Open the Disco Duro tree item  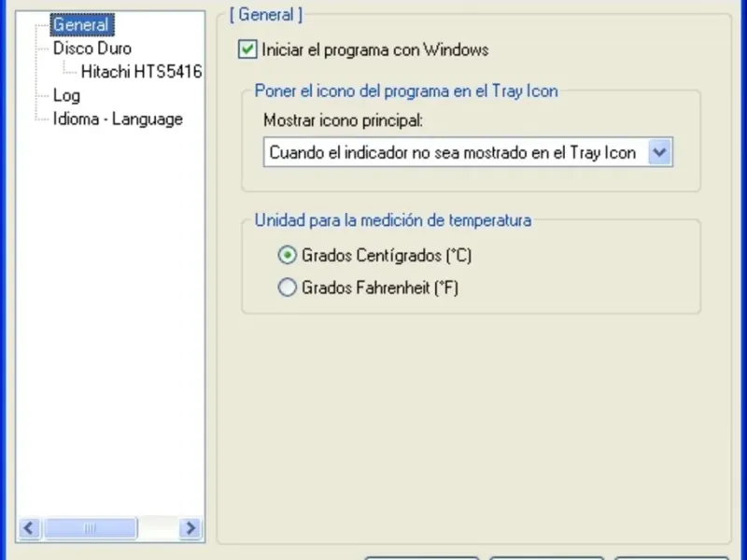pos(92,49)
